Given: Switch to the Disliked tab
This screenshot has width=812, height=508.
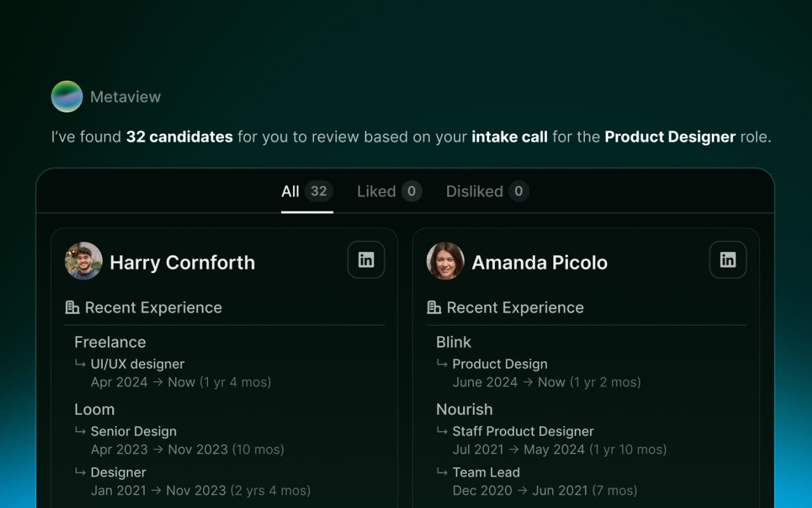Looking at the screenshot, I should (x=487, y=192).
